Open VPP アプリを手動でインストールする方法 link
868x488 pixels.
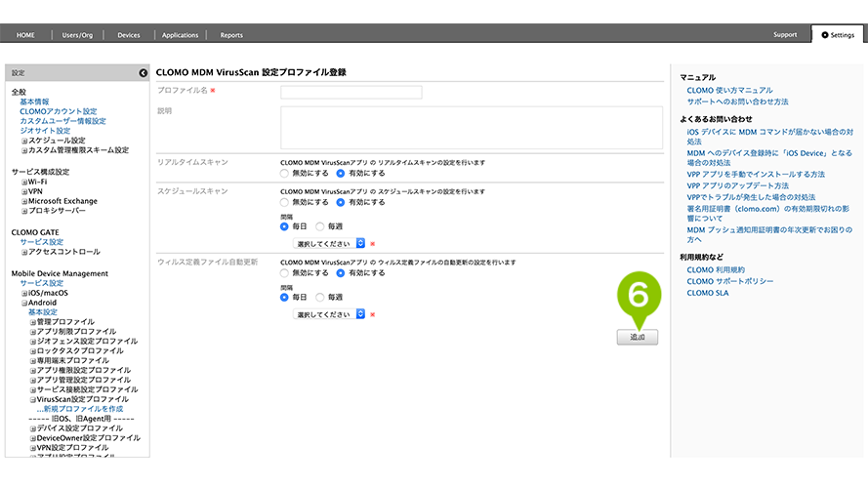(x=756, y=175)
